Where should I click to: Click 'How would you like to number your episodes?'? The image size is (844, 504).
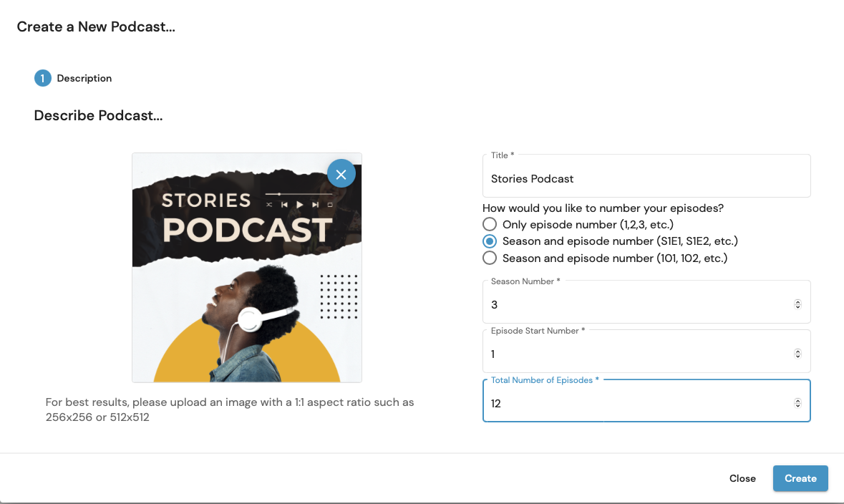(603, 208)
